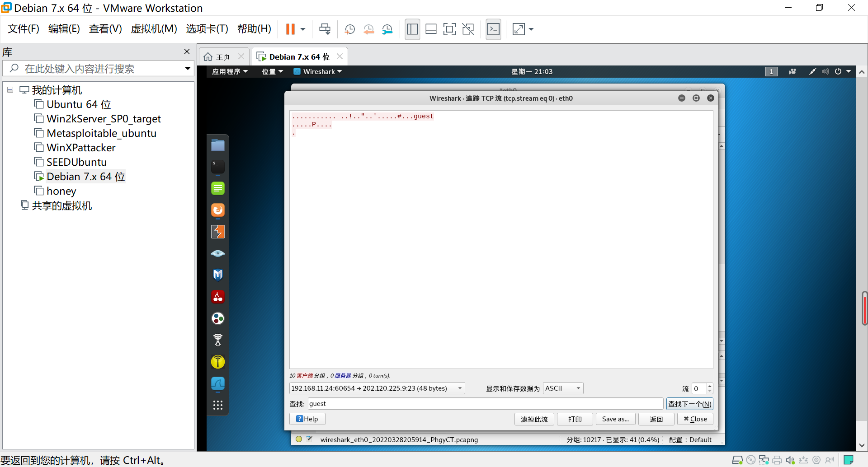Launch Metasploit from the dock
Image resolution: width=868 pixels, height=467 pixels.
[218, 275]
